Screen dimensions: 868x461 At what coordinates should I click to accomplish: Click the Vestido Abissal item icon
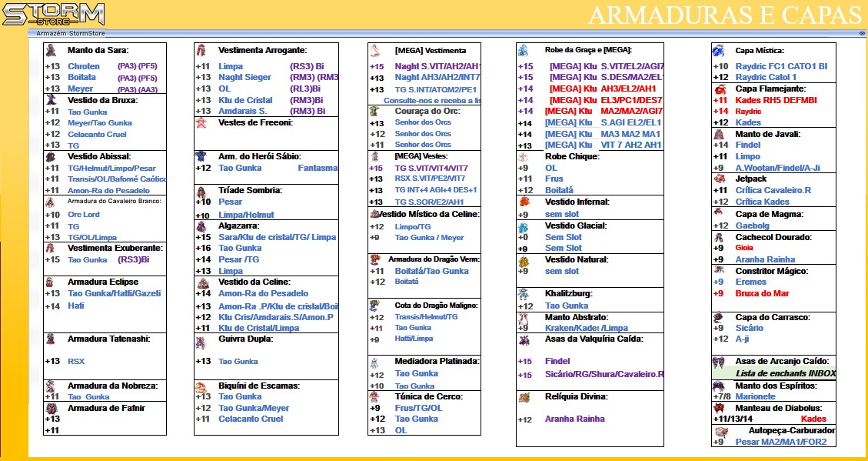pyautogui.click(x=51, y=157)
